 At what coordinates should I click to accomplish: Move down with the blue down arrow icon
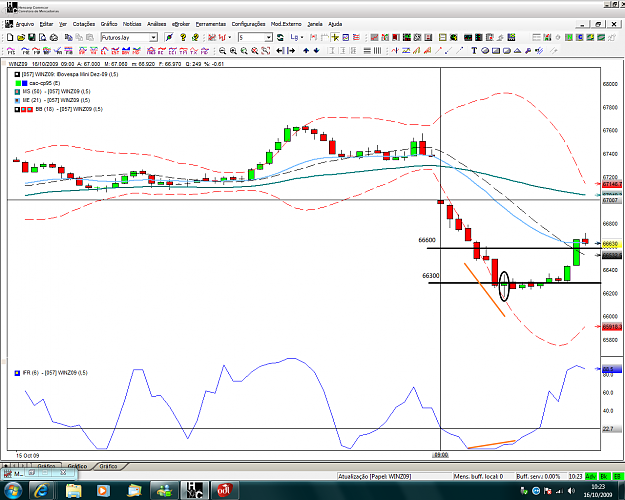[316, 51]
